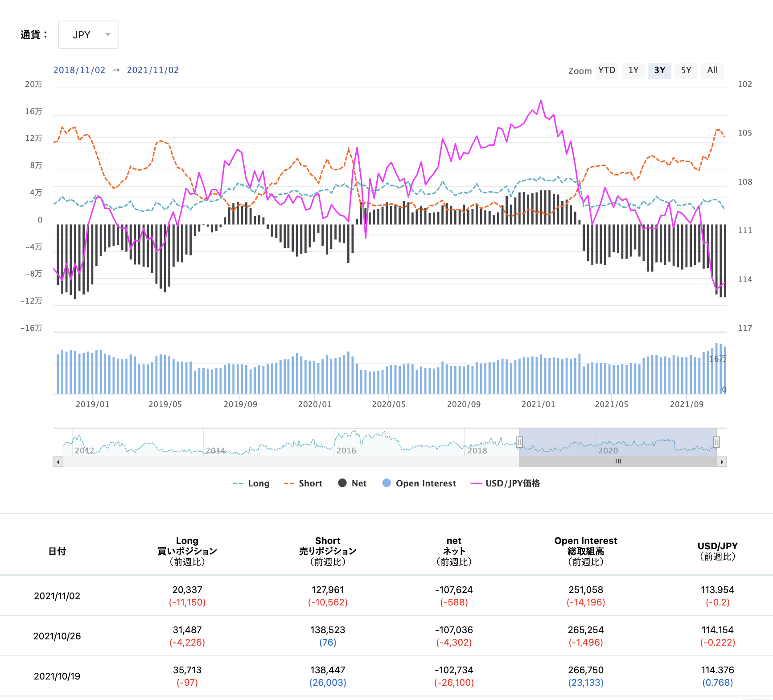Click the Open Interest value 265,254
This screenshot has width=773, height=700.
click(586, 630)
